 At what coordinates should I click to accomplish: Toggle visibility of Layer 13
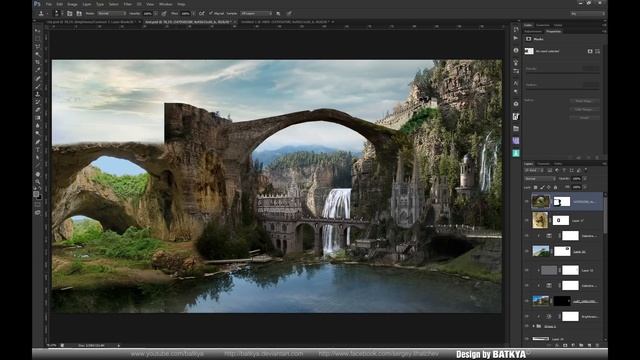point(527,270)
